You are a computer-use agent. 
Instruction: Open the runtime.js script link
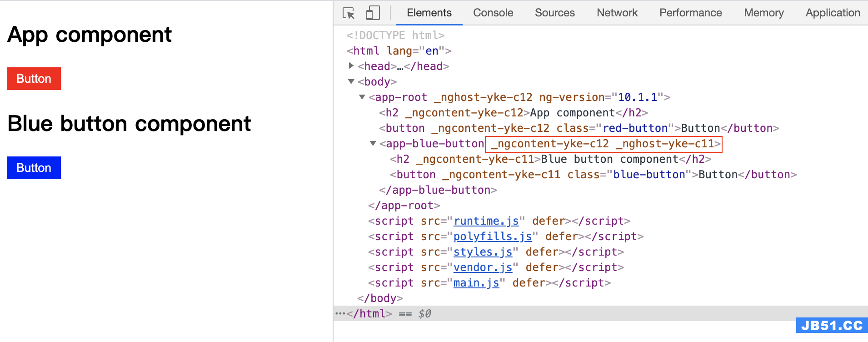486,221
